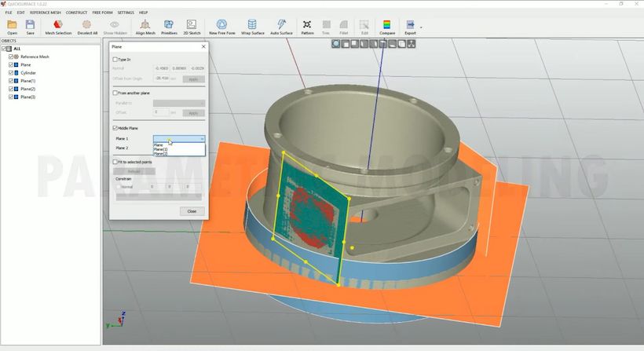
Task: Open the FREE FORM menu
Action: click(x=102, y=13)
